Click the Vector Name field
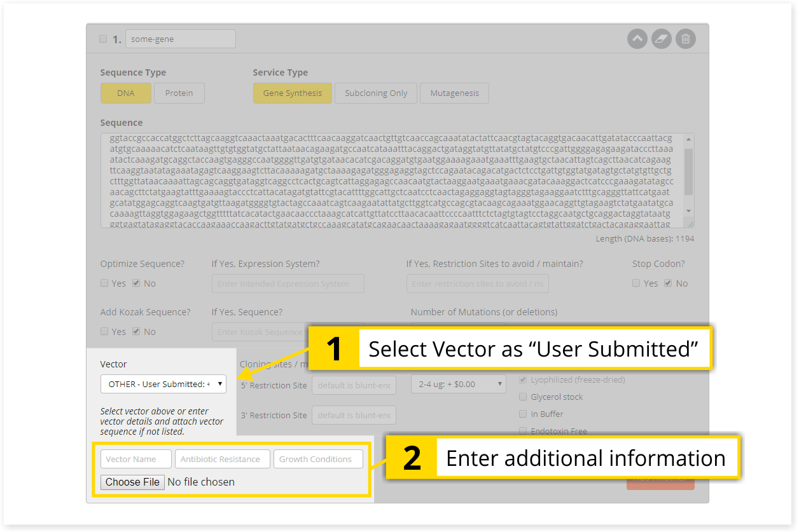The height and width of the screenshot is (532, 799). [x=135, y=459]
